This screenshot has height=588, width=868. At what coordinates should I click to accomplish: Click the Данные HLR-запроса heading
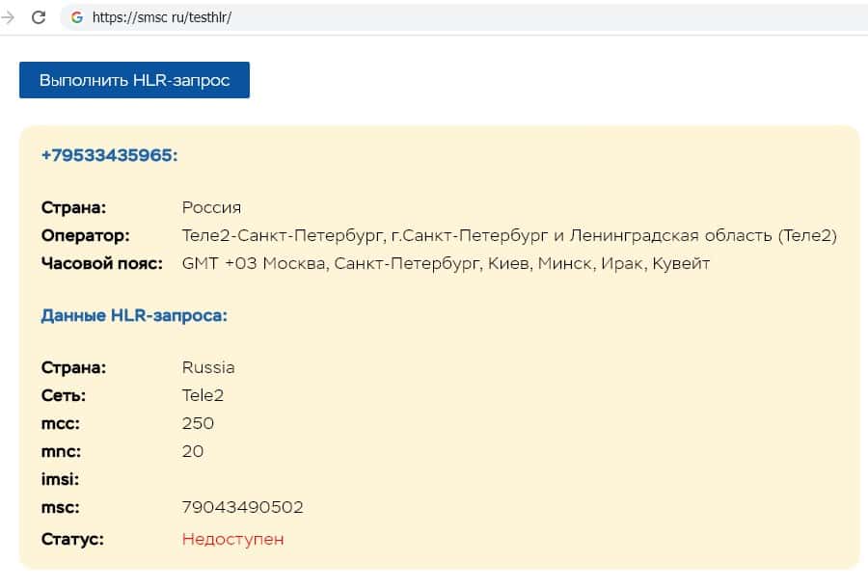click(134, 315)
